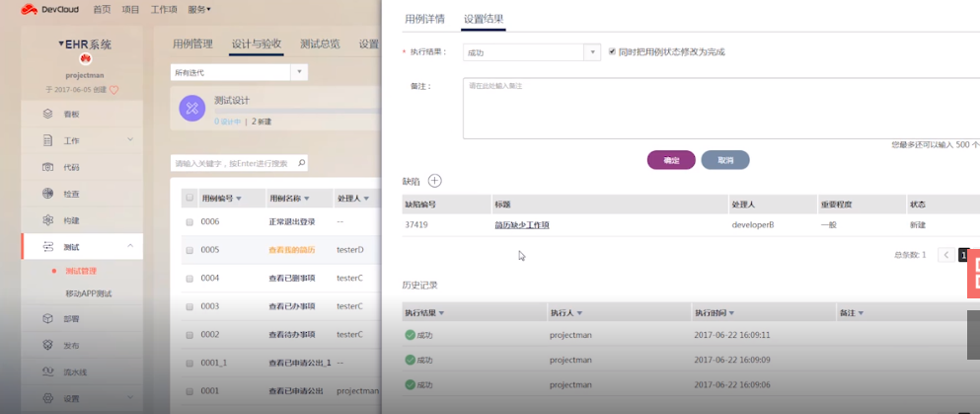Open defect link 简历缺少工作项
This screenshot has width=980, height=414.
tap(522, 225)
